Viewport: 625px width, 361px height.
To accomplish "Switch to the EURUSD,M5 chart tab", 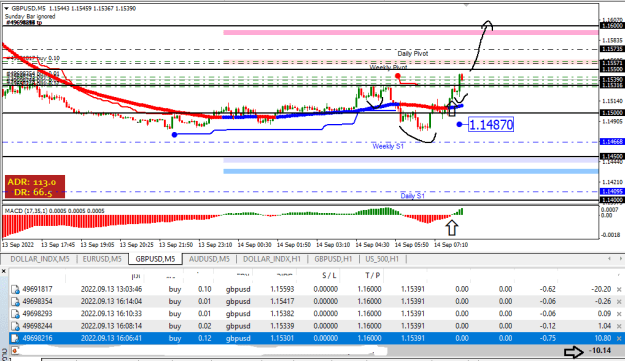I will (102, 259).
